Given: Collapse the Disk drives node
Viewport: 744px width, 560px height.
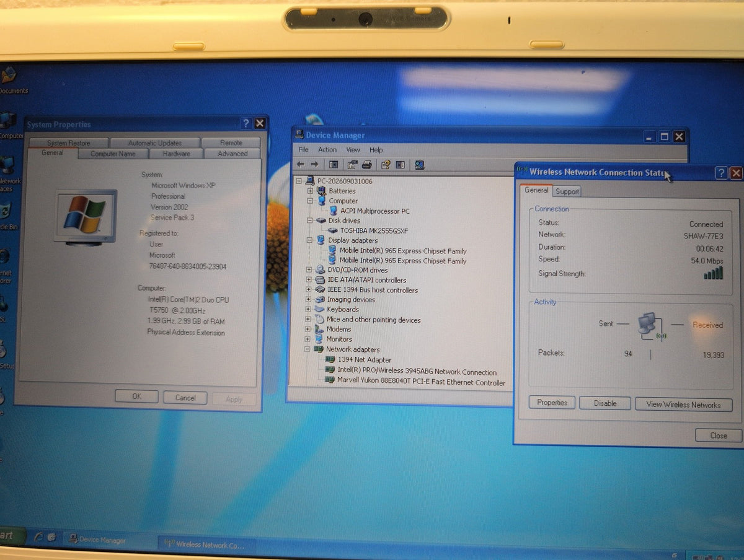Looking at the screenshot, I should click(x=309, y=221).
